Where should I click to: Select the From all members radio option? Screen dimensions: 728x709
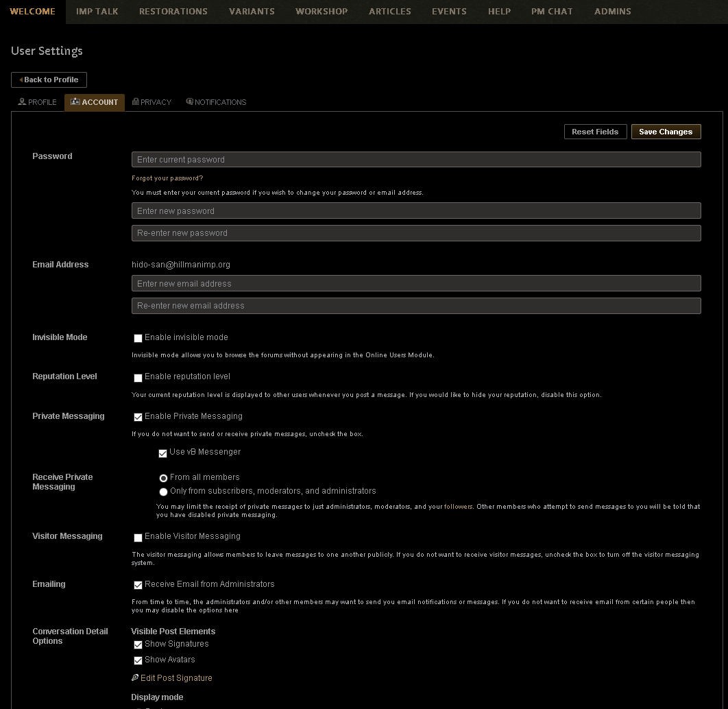point(163,478)
